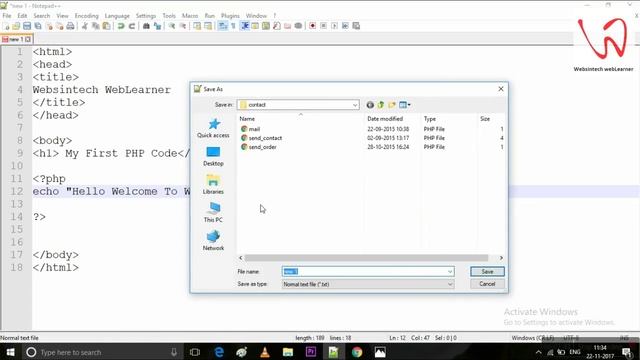Click the Playback macro icon
Image resolution: width=640 pixels, height=360 pixels.
pos(334,26)
